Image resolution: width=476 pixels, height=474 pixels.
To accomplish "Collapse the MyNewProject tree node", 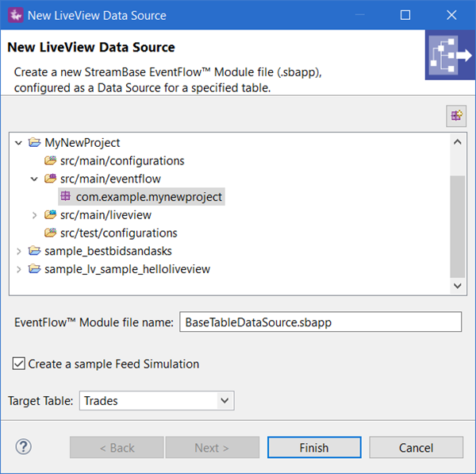I will 19,143.
